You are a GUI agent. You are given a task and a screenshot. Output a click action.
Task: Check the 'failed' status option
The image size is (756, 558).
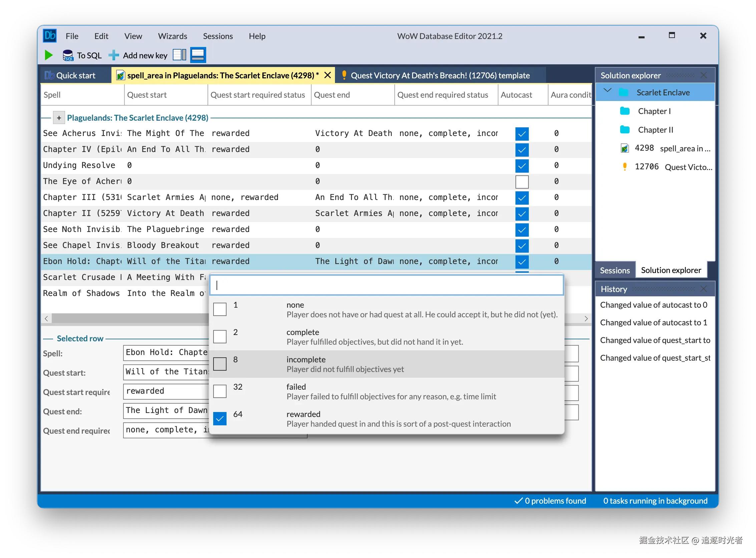tap(220, 391)
